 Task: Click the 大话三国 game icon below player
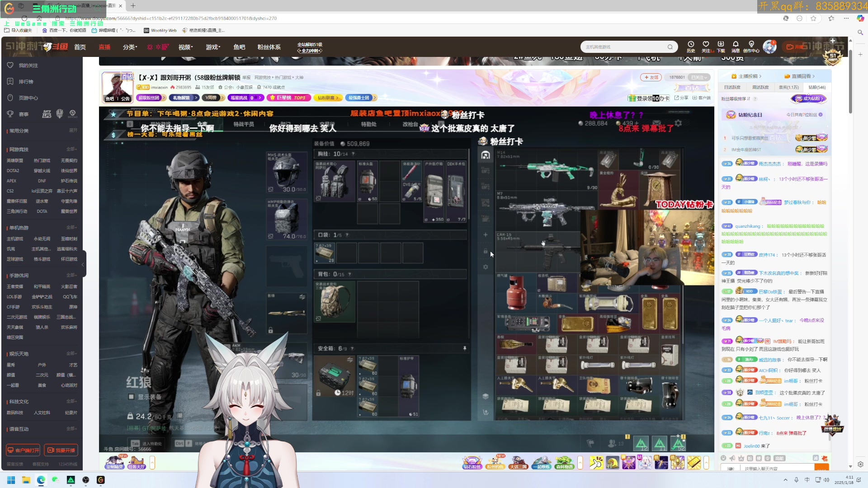tap(518, 463)
